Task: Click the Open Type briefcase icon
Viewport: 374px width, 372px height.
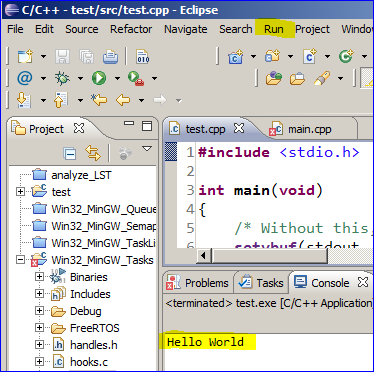Action: click(297, 79)
